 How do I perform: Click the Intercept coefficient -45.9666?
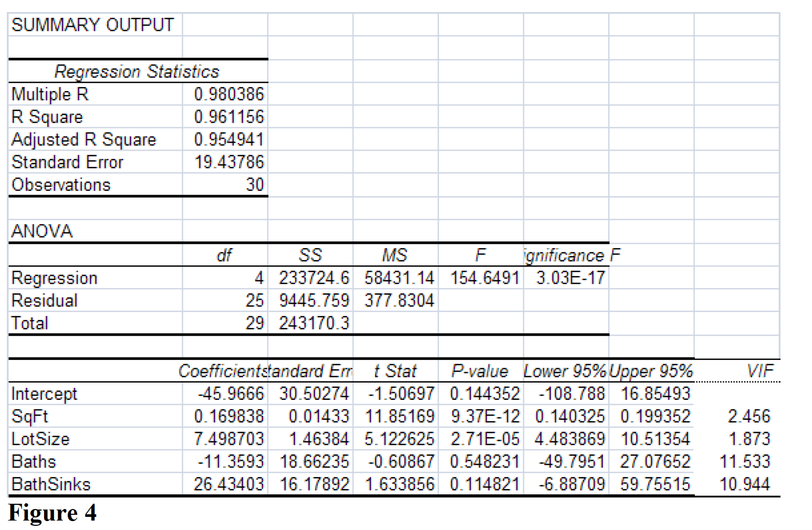click(231, 394)
